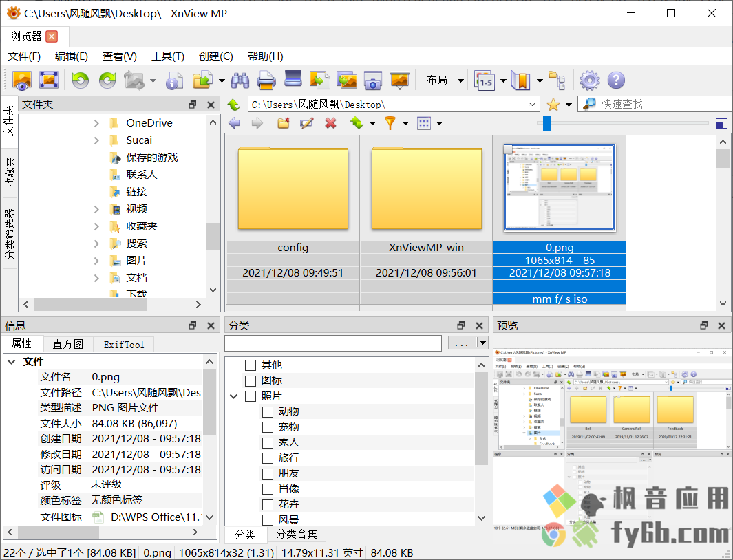Close the 预览 panel

click(721, 326)
